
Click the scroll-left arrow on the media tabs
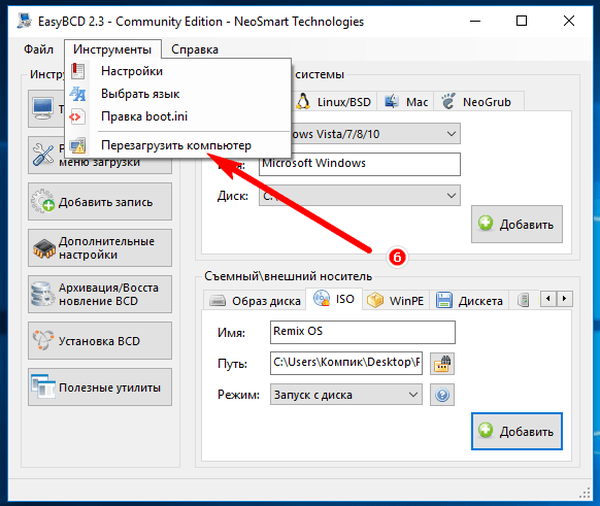click(x=547, y=299)
